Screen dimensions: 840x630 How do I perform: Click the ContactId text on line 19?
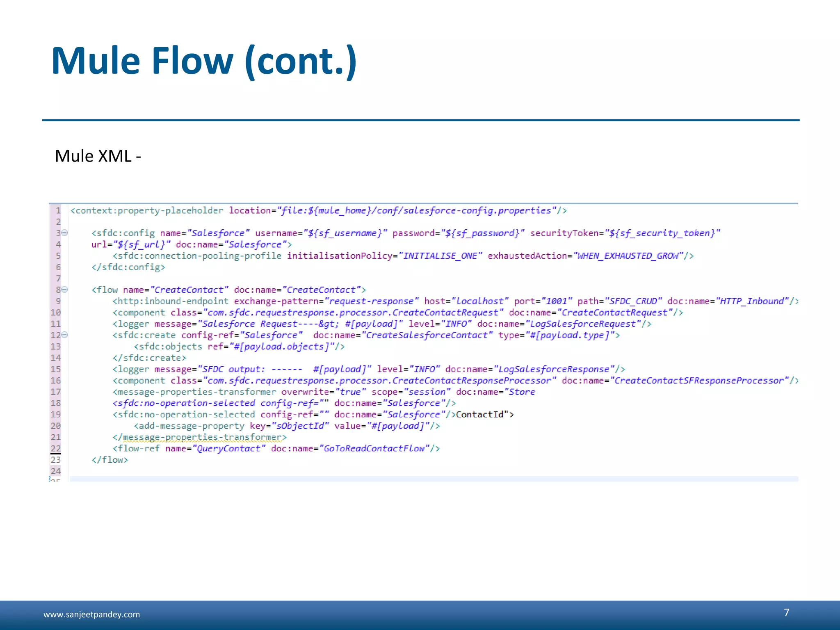(x=479, y=415)
